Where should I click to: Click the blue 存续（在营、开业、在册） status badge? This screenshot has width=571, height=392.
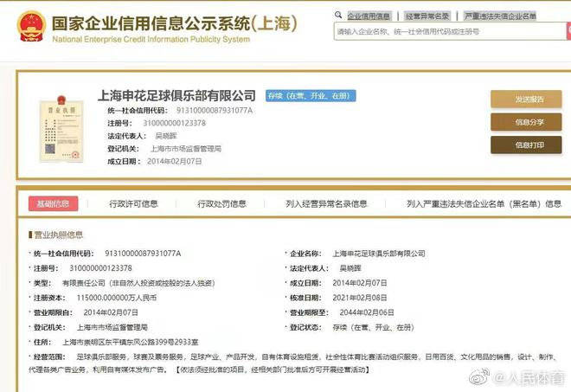point(311,96)
